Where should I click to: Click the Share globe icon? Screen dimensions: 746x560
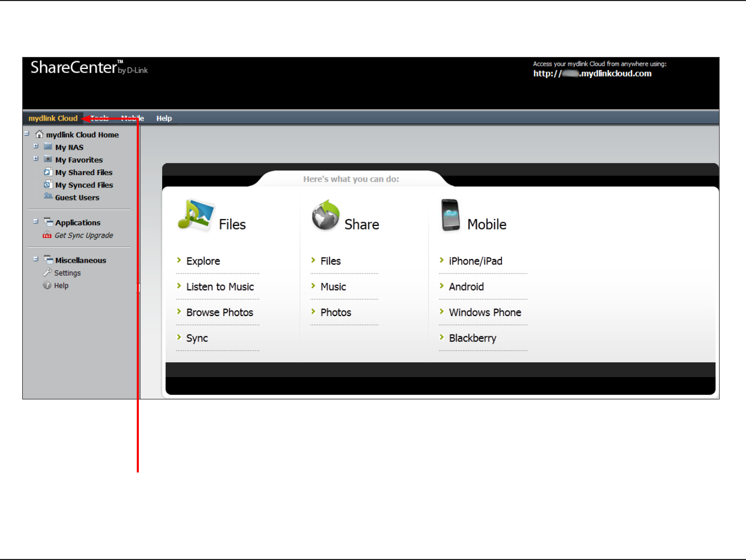pyautogui.click(x=326, y=214)
